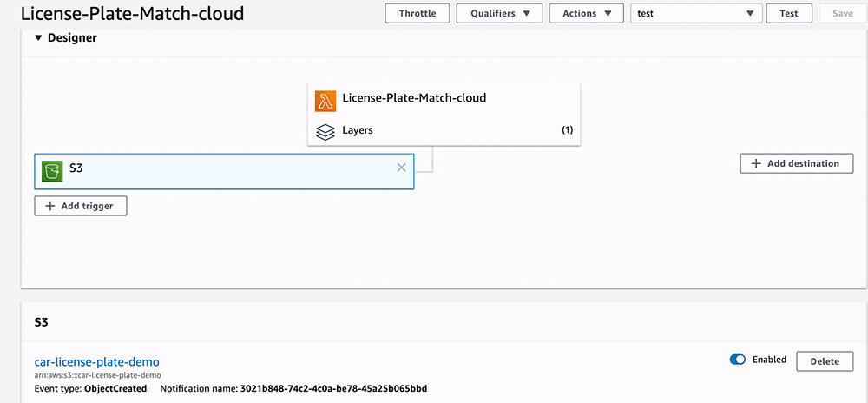868x403 pixels.
Task: Click the plus icon in Add trigger
Action: [x=50, y=206]
